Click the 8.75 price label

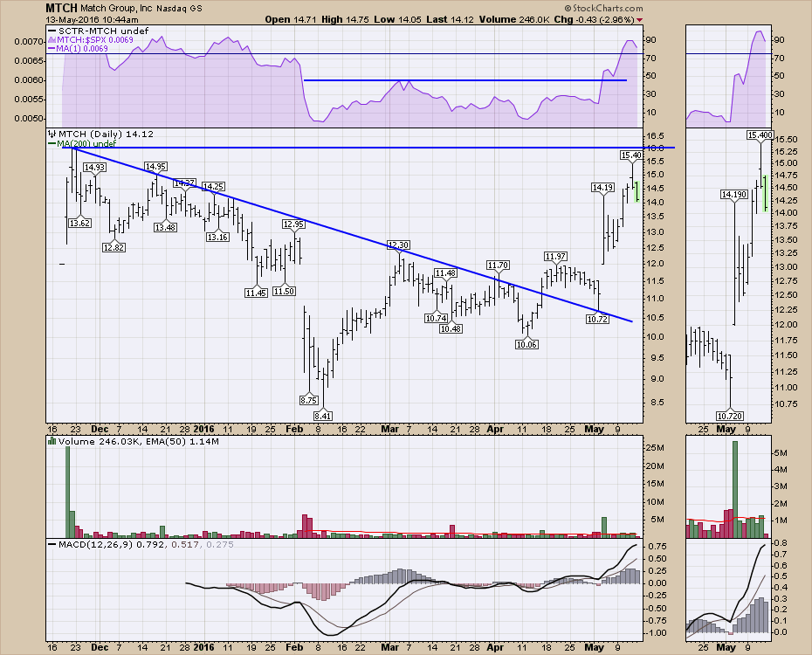pos(308,400)
